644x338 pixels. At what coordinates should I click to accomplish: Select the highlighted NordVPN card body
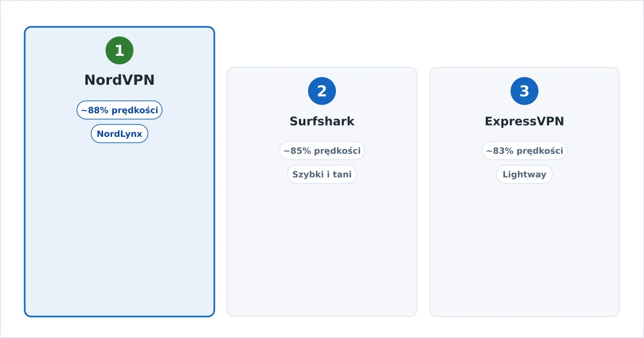119,225
